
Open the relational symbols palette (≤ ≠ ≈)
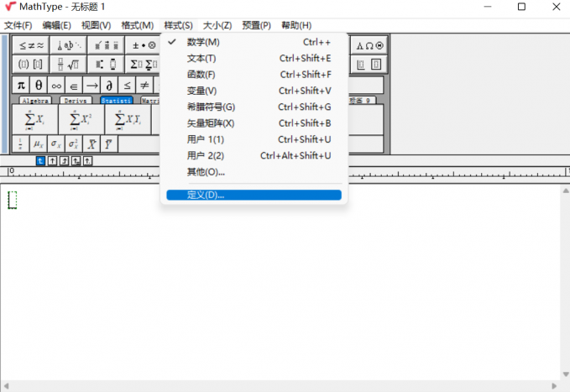31,45
